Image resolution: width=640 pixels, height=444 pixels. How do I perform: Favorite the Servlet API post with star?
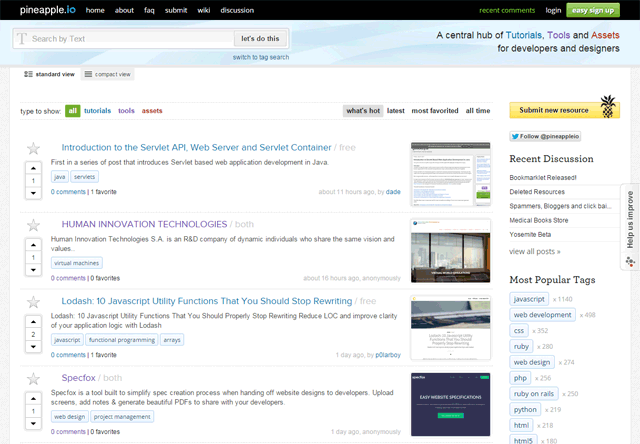pyautogui.click(x=33, y=149)
